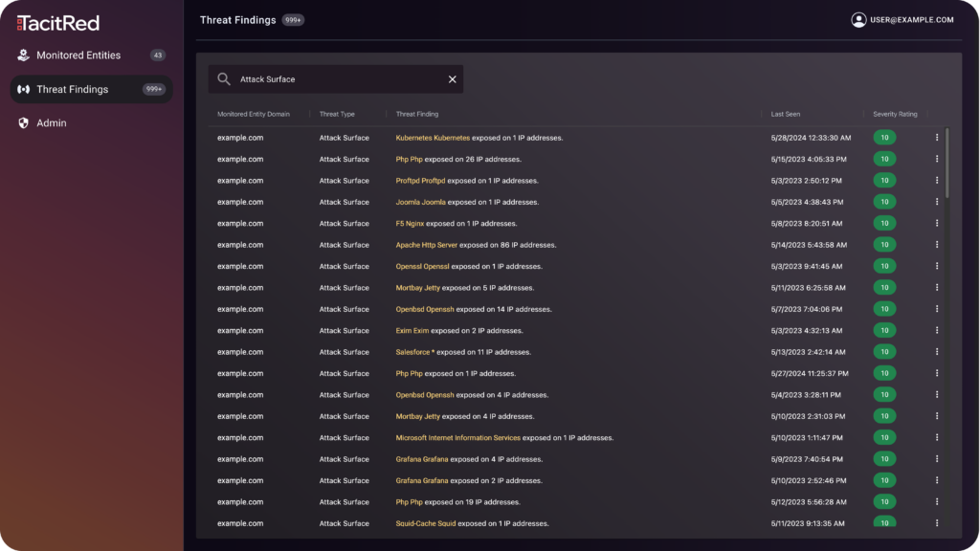
Task: Click the Monitored Entities sidebar icon
Action: tap(23, 55)
